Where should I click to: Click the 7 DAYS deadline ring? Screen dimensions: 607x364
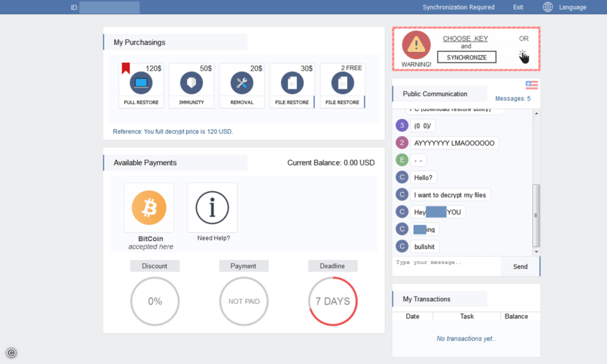point(333,301)
